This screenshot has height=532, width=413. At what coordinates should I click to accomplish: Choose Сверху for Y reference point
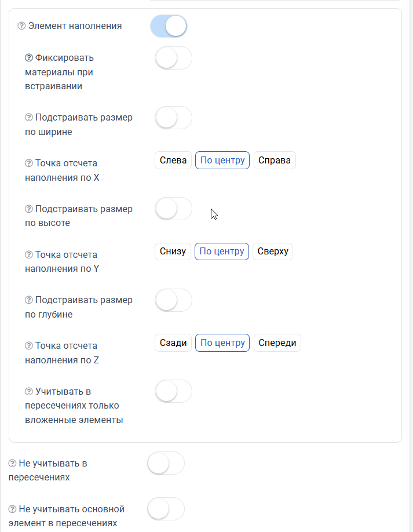click(x=273, y=252)
